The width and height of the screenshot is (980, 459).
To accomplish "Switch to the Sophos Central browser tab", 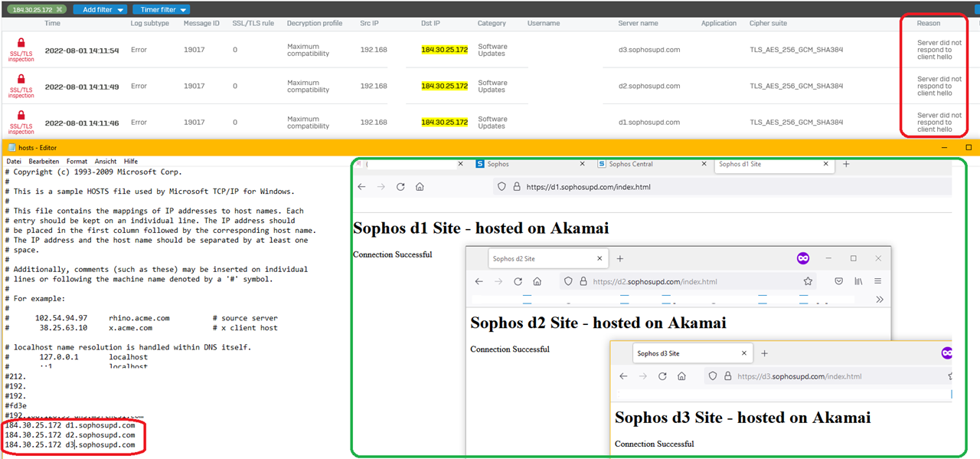I will tap(655, 164).
